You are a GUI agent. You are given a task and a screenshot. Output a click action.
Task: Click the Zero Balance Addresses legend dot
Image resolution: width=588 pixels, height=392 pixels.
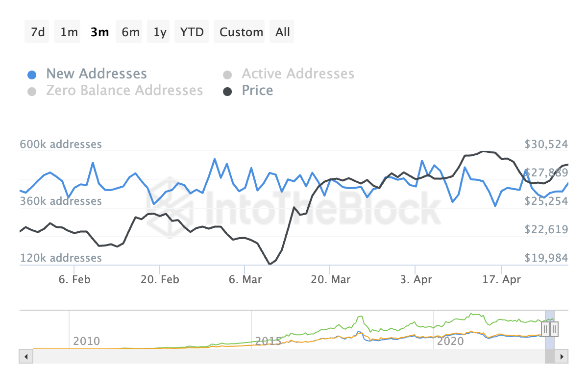[x=32, y=92]
